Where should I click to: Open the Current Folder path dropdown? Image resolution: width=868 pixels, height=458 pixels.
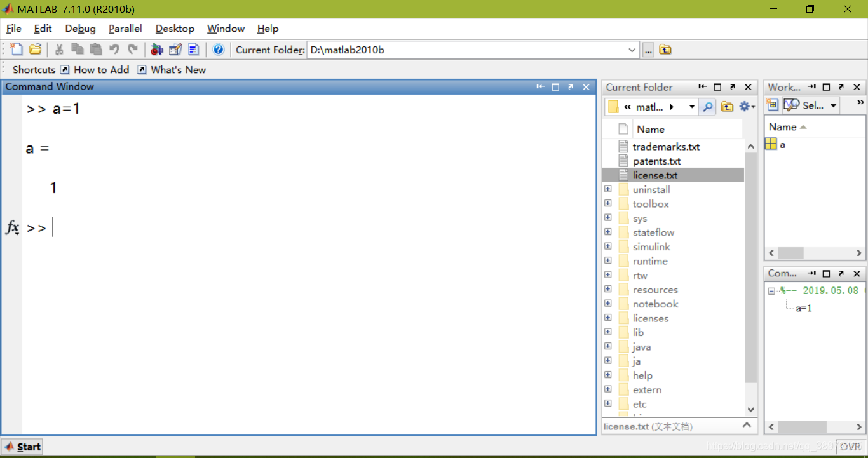point(632,50)
